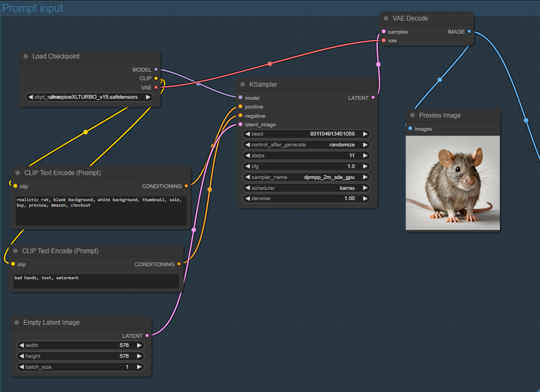
Task: Click the LATENT output socket on KSampler
Action: tap(373, 98)
